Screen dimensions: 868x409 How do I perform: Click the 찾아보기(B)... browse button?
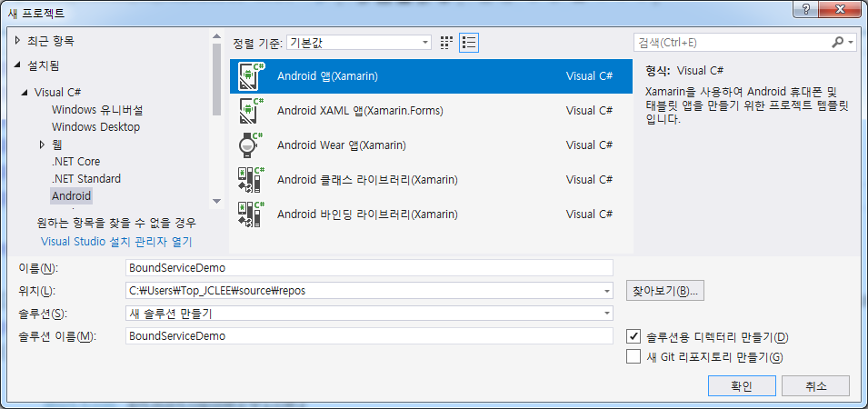pyautogui.click(x=665, y=291)
